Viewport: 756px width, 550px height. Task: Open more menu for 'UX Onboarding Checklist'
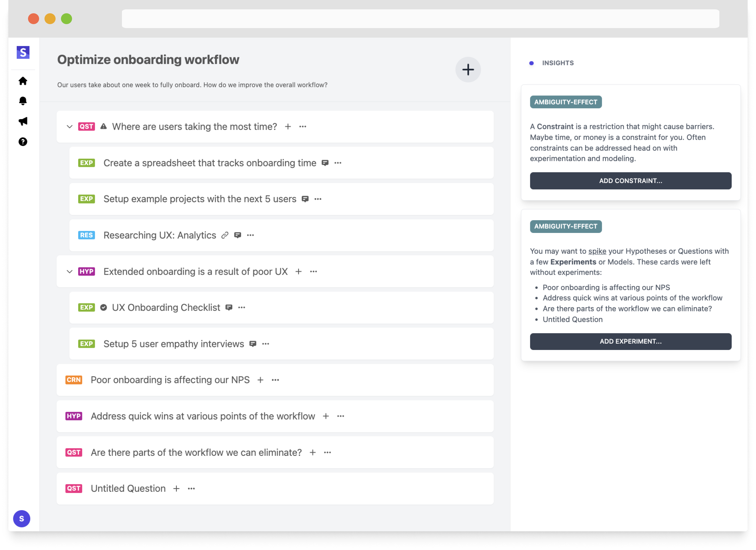[242, 307]
